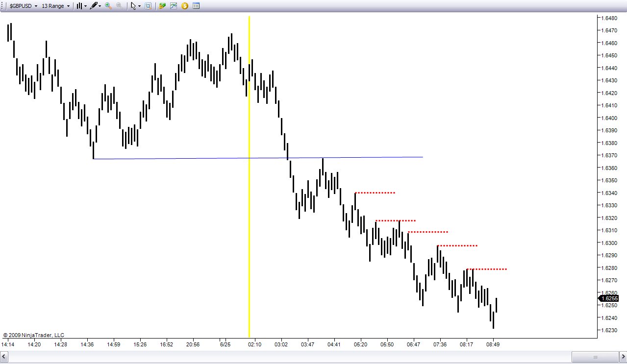Click the horizontal scrollbar left arrow
The image size is (627, 364).
pyautogui.click(x=4, y=357)
